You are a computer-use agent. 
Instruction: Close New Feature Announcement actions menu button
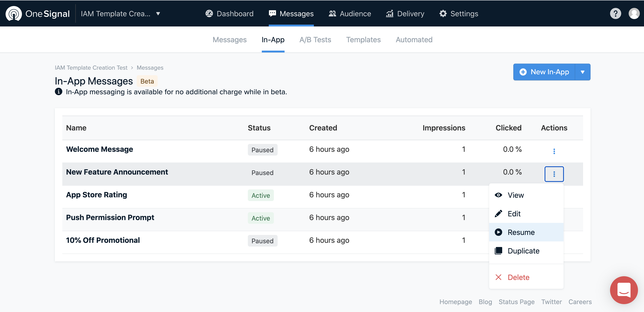554,174
